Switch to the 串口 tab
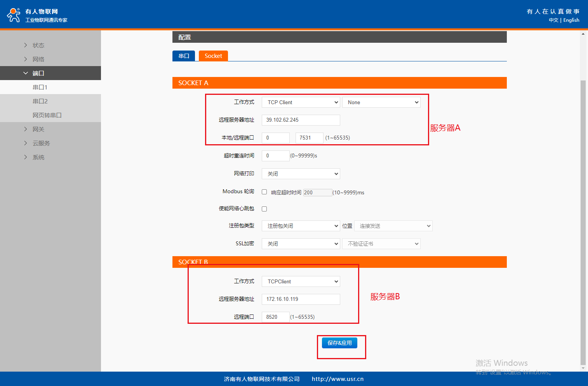 [x=184, y=56]
